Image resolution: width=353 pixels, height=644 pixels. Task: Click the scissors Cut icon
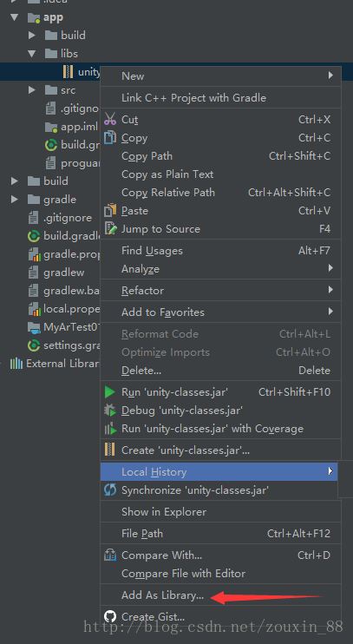click(110, 119)
